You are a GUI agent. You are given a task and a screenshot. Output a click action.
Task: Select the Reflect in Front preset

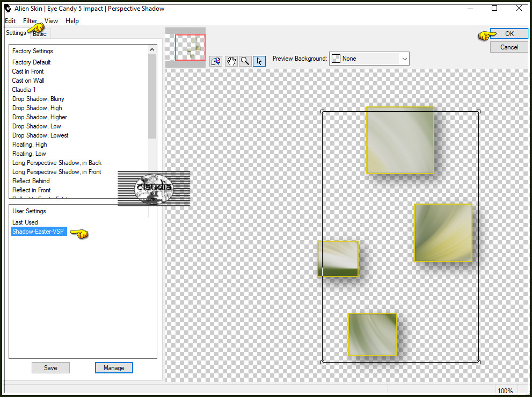pyautogui.click(x=32, y=190)
